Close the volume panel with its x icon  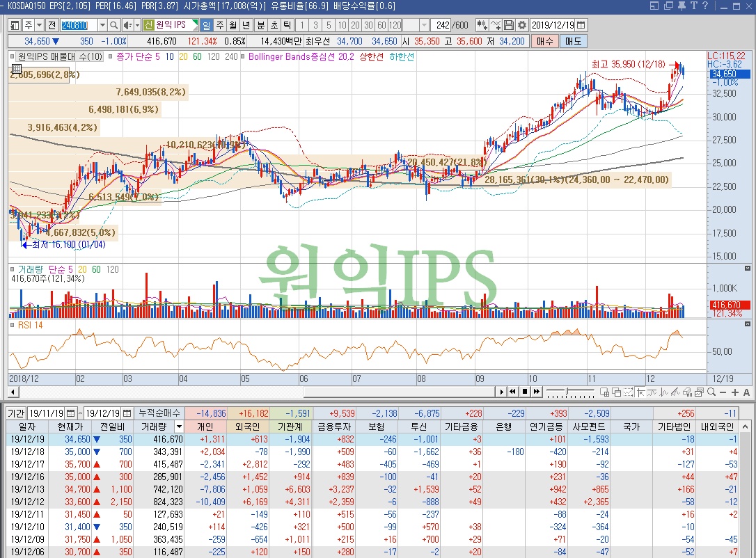coord(748,268)
